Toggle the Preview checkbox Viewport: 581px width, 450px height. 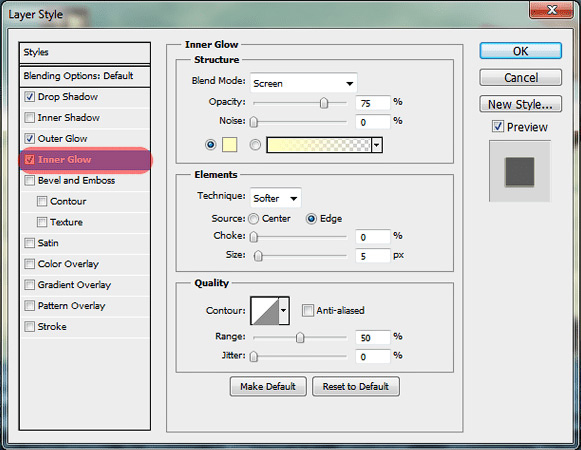498,126
